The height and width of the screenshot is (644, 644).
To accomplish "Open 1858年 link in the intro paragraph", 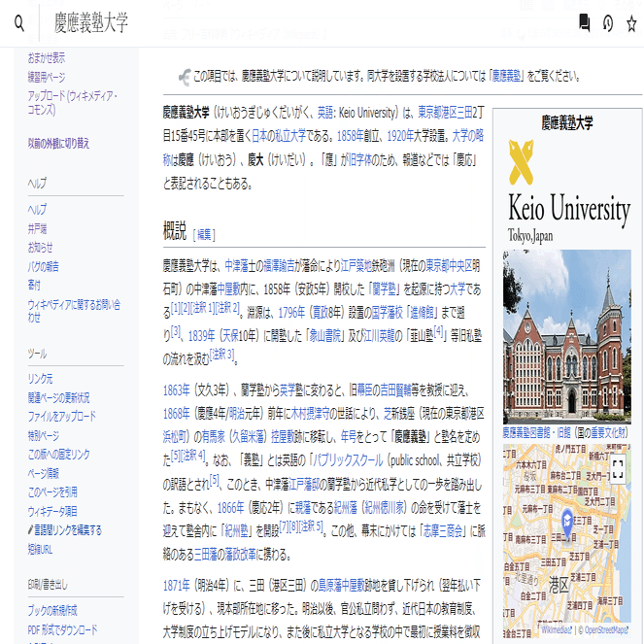I will (x=351, y=136).
